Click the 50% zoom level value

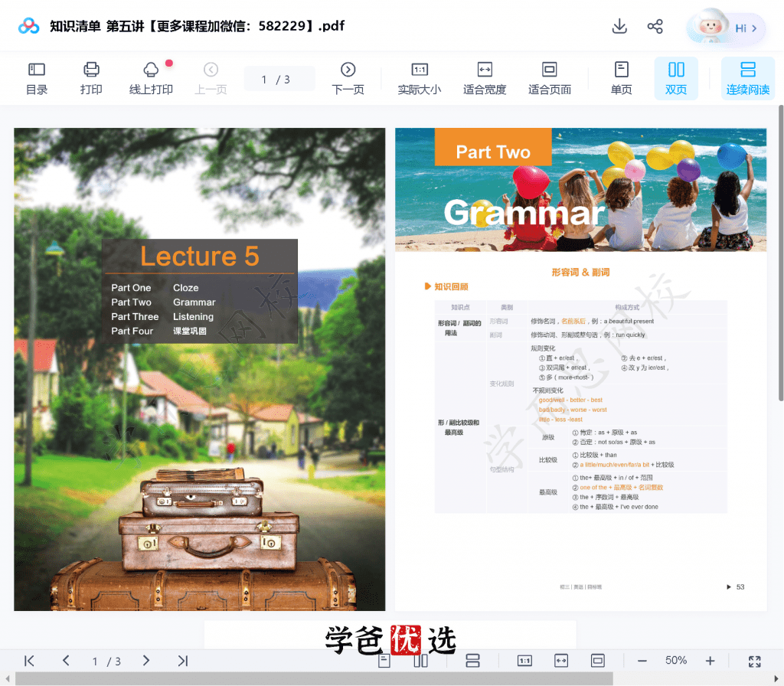tap(676, 661)
